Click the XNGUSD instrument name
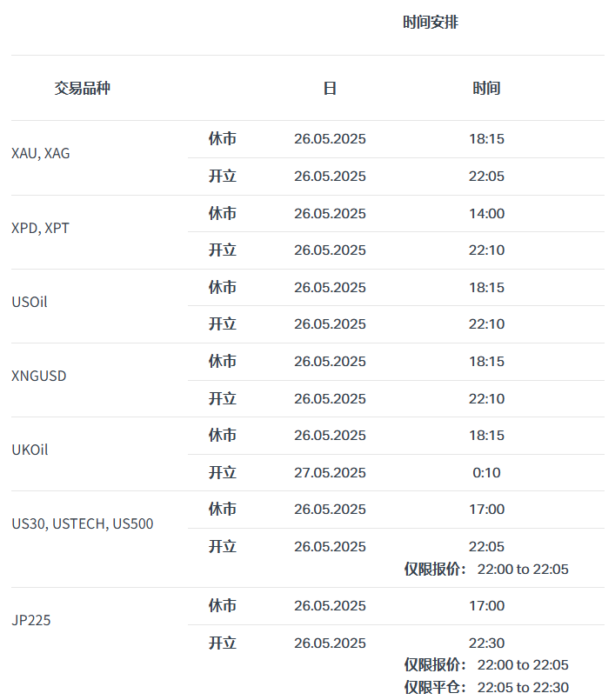The height and width of the screenshot is (700, 615). (39, 376)
